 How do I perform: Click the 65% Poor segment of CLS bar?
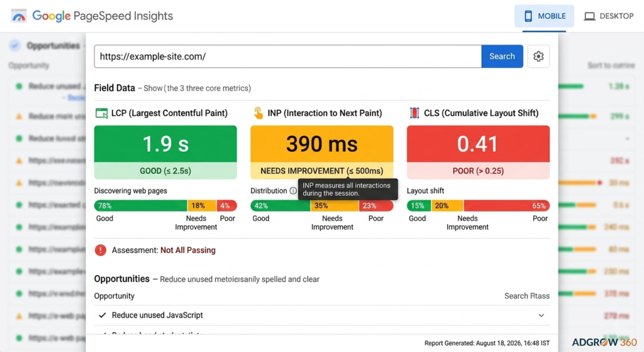click(506, 206)
